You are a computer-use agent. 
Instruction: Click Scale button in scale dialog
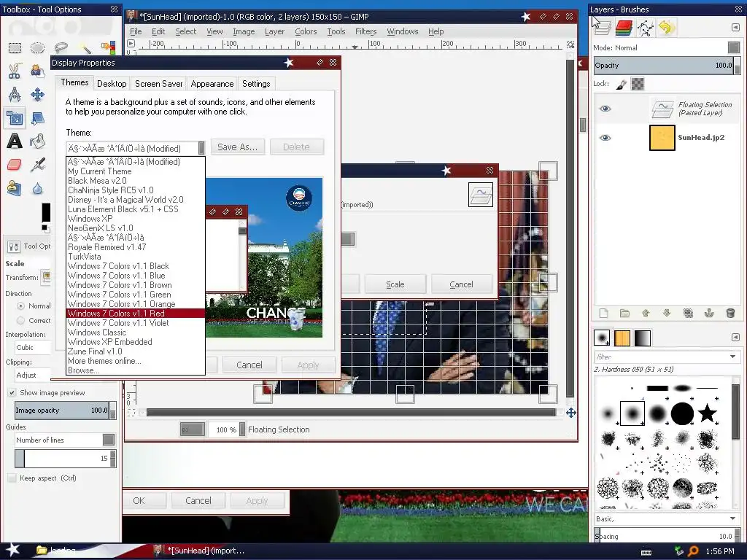(x=395, y=284)
